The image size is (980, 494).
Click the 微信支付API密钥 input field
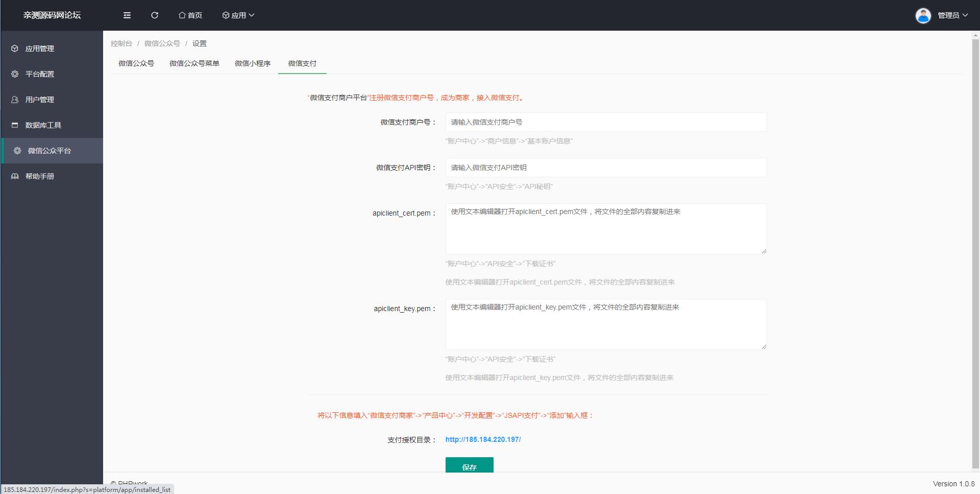coord(605,168)
